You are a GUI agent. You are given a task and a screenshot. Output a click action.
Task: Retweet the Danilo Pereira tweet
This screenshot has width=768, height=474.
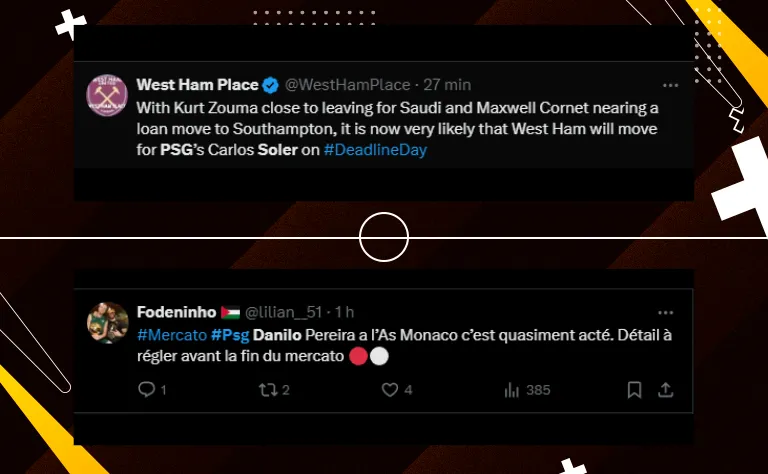tap(268, 390)
